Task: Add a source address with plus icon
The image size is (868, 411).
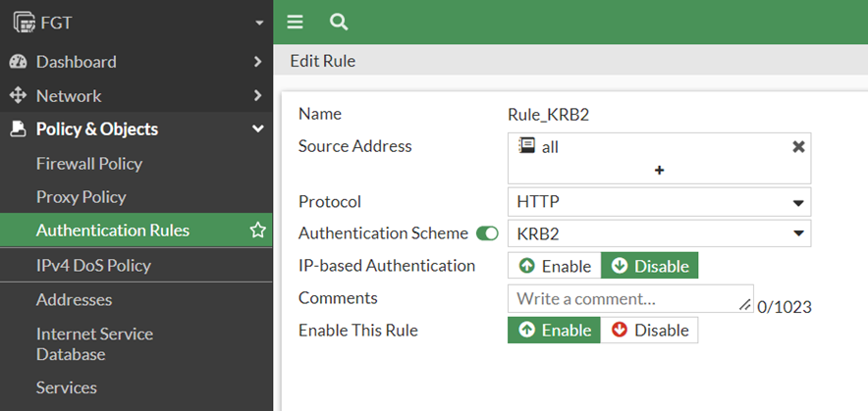Action: coord(659,170)
